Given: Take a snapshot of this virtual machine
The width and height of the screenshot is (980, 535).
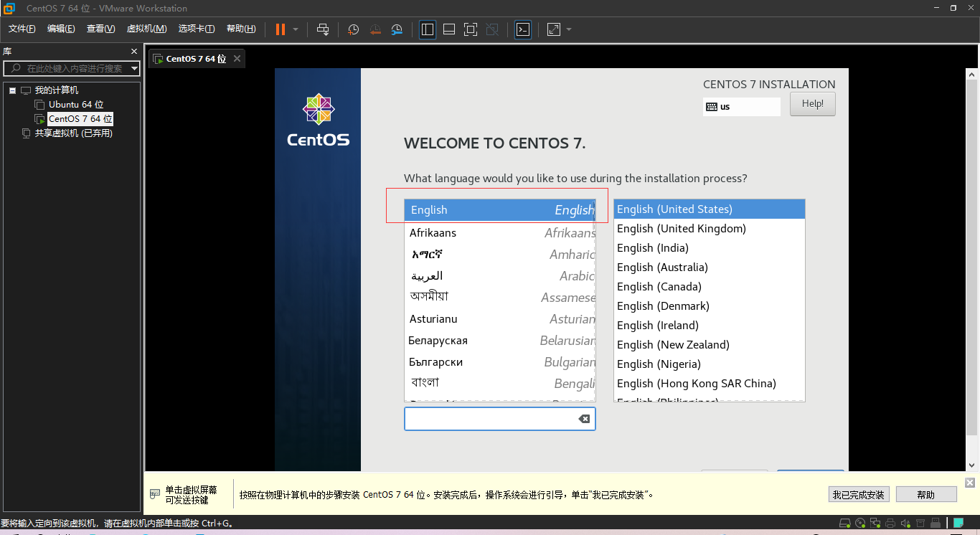Looking at the screenshot, I should (x=354, y=29).
